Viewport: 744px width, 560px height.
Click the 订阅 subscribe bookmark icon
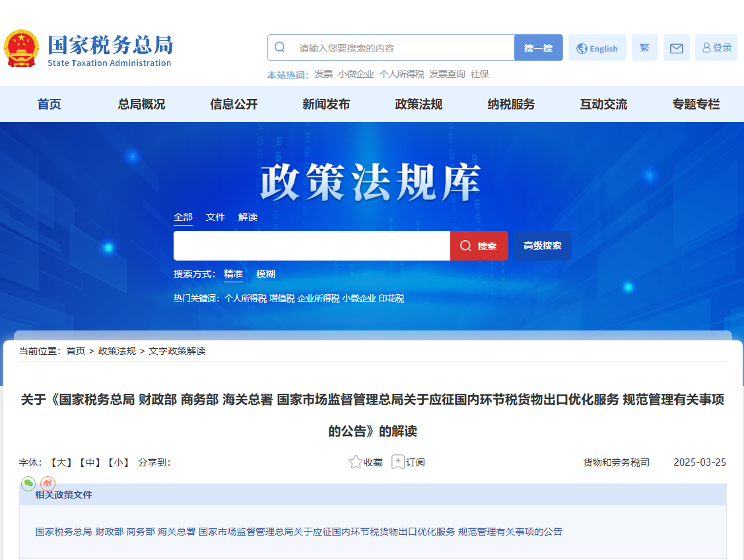click(x=398, y=462)
